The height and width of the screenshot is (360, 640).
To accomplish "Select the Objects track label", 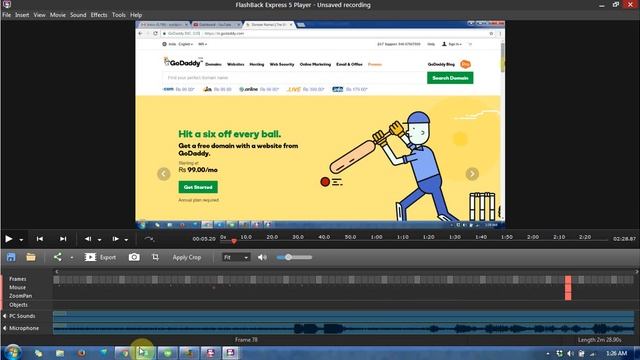I will pyautogui.click(x=18, y=304).
